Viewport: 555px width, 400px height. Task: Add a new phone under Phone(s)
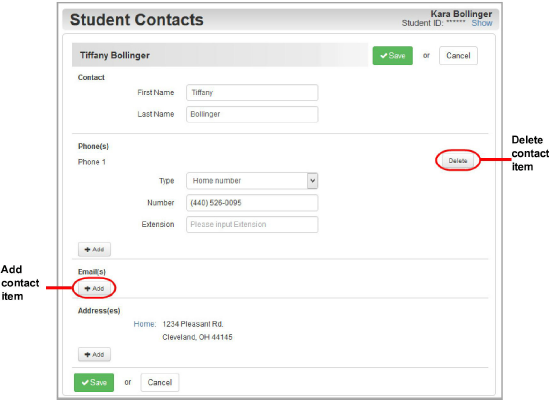tap(94, 250)
